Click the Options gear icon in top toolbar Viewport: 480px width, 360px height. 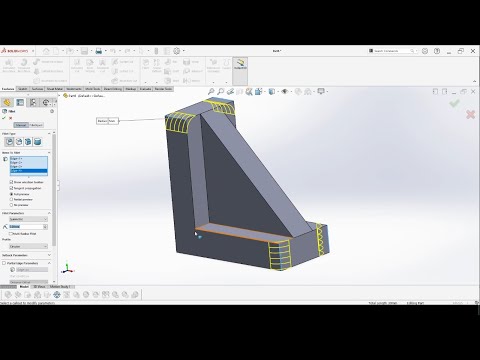click(x=177, y=51)
